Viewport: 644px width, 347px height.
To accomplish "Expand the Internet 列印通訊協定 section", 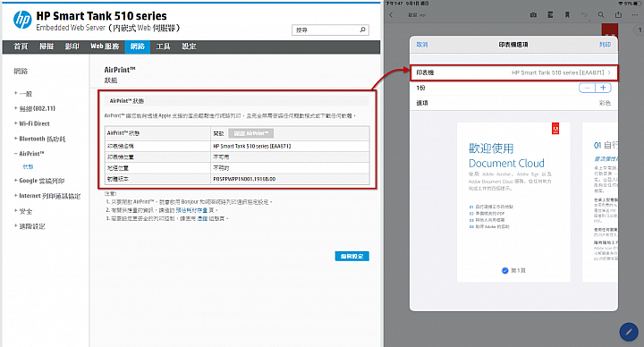I will point(47,196).
